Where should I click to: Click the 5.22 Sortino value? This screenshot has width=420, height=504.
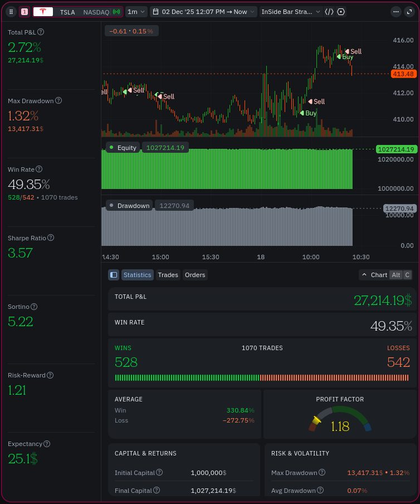(x=20, y=322)
